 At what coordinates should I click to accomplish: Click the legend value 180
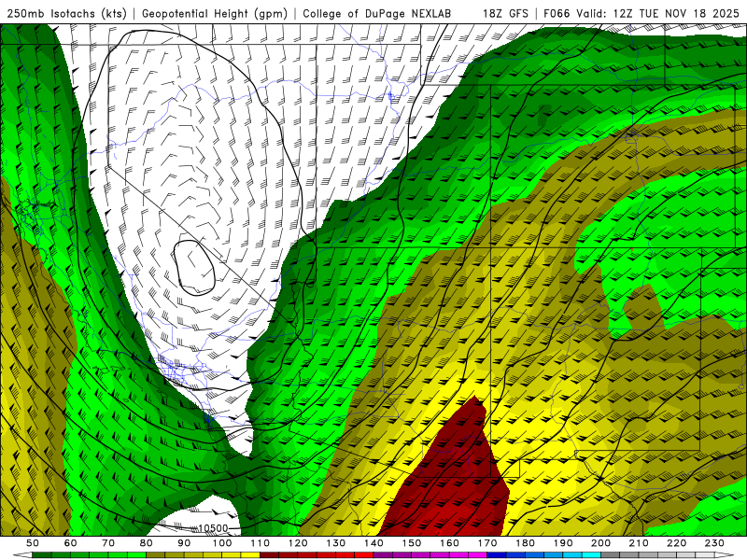point(525,543)
